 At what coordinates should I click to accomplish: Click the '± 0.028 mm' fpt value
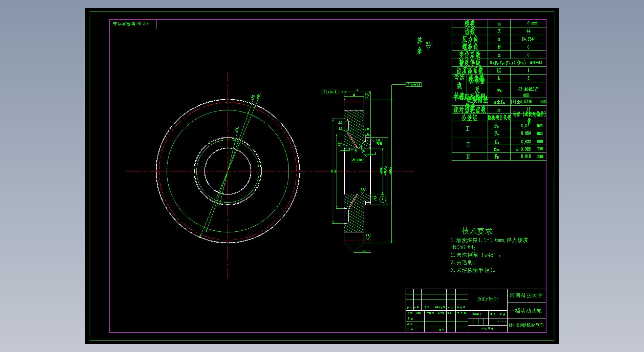(529, 149)
